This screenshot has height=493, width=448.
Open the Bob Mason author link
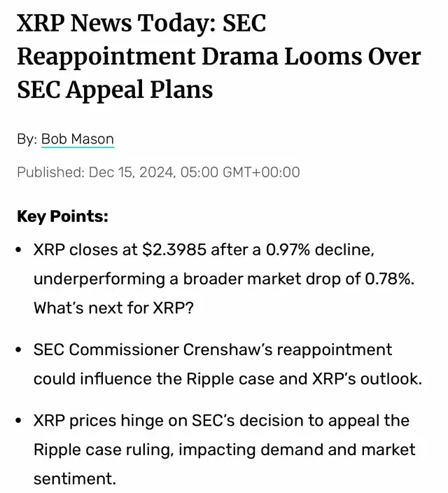[77, 139]
